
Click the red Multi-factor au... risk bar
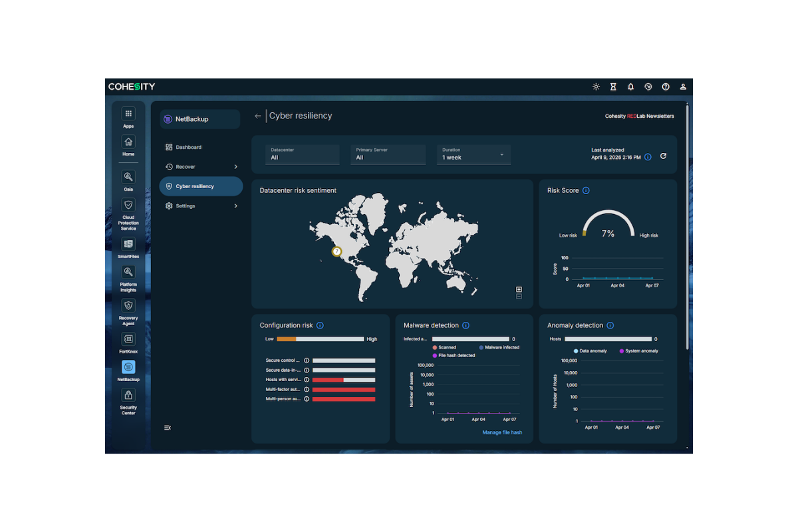point(344,390)
